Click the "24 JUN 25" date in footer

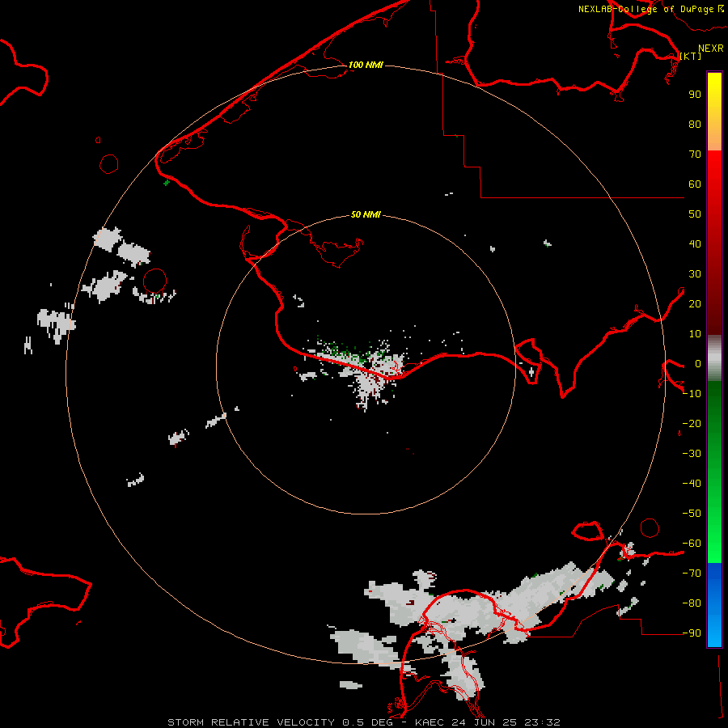(485, 722)
